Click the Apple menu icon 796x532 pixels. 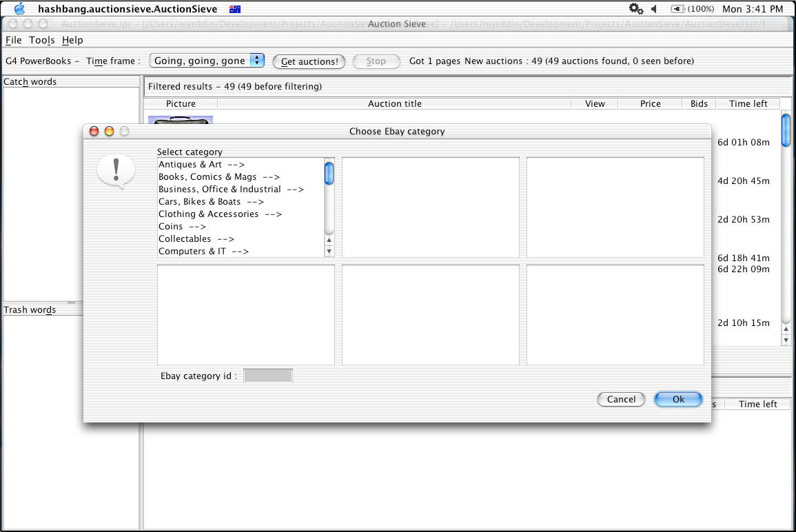click(19, 9)
